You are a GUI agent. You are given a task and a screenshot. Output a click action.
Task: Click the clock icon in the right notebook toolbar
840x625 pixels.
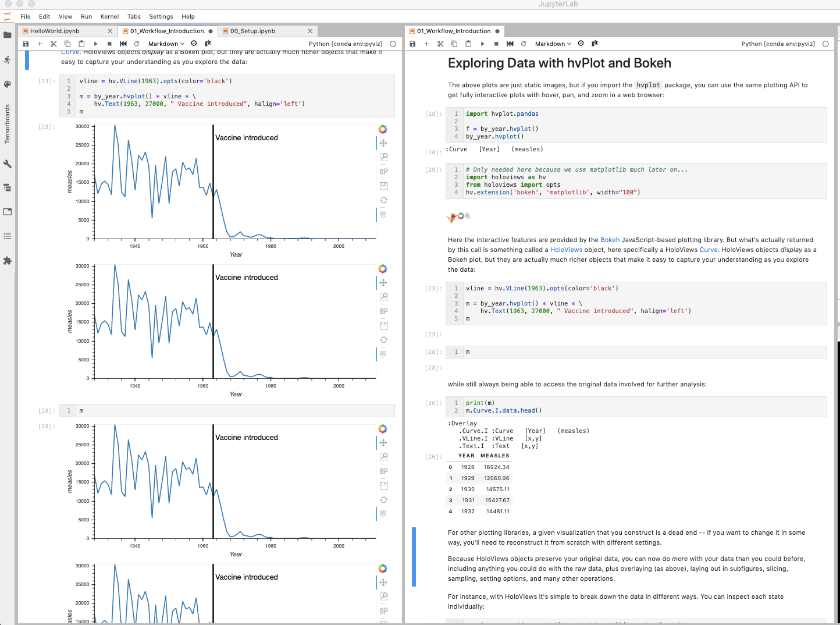[x=581, y=43]
